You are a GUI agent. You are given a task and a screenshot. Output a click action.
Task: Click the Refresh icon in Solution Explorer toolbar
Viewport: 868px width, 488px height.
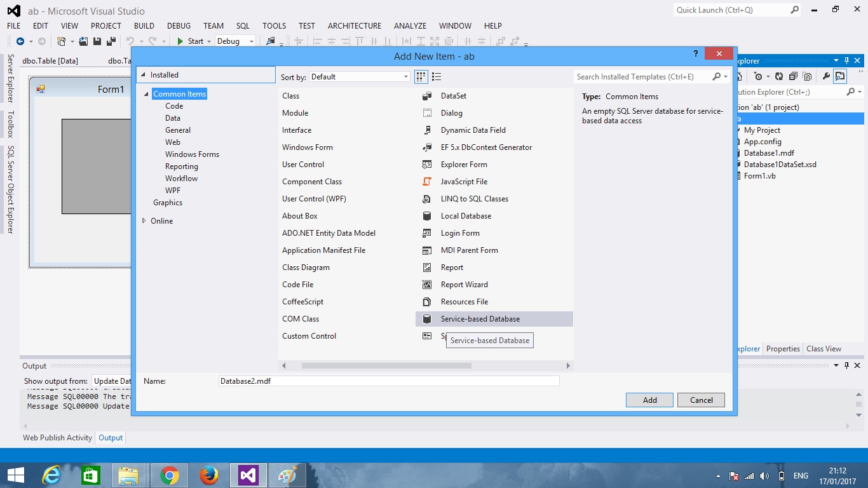pos(779,76)
